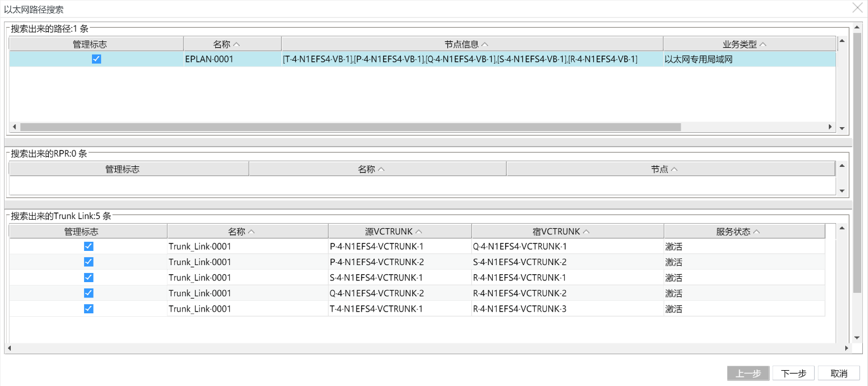
Task: Toggle checkbox for T-4-N1EFS4-VCTRUNK-1 trunk link
Action: (x=89, y=308)
